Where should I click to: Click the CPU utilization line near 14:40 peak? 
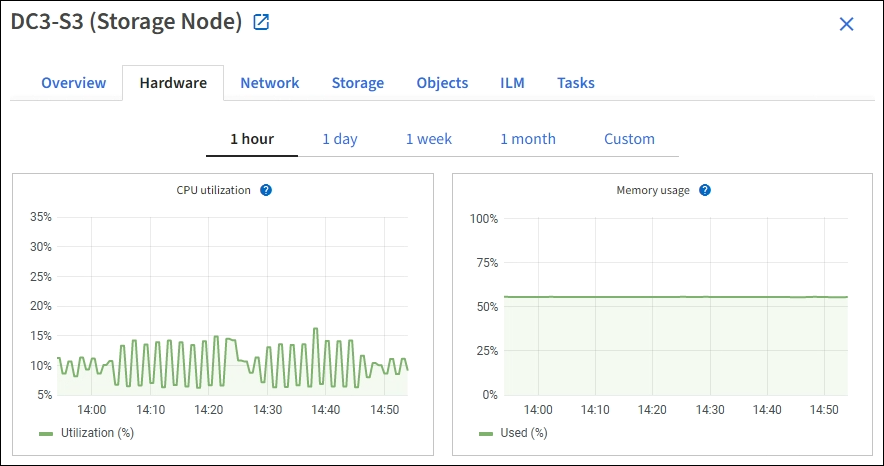pos(315,329)
